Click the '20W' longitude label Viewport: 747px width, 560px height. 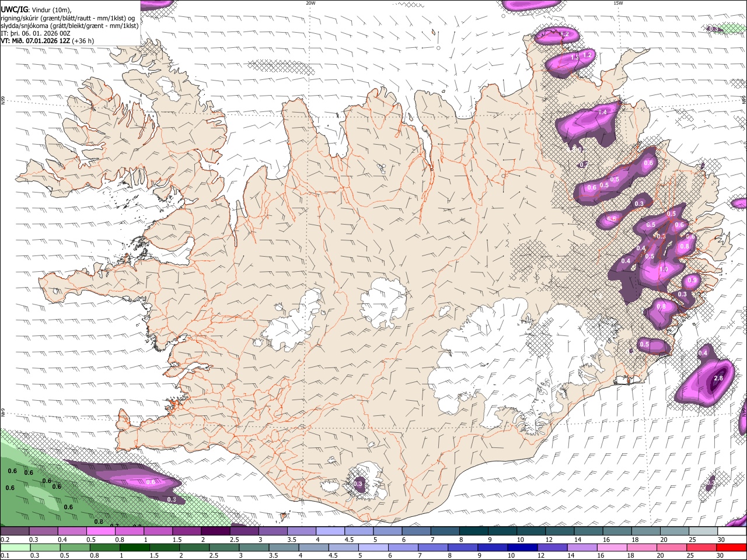(x=310, y=3)
